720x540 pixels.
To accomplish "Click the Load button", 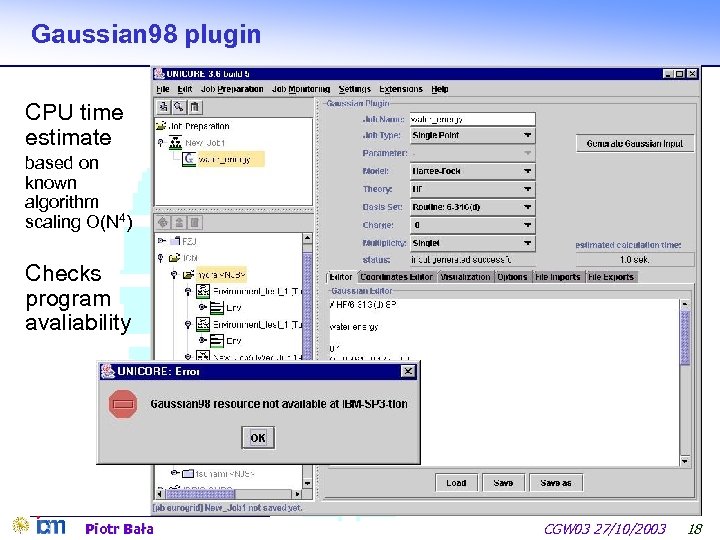I will tap(456, 483).
